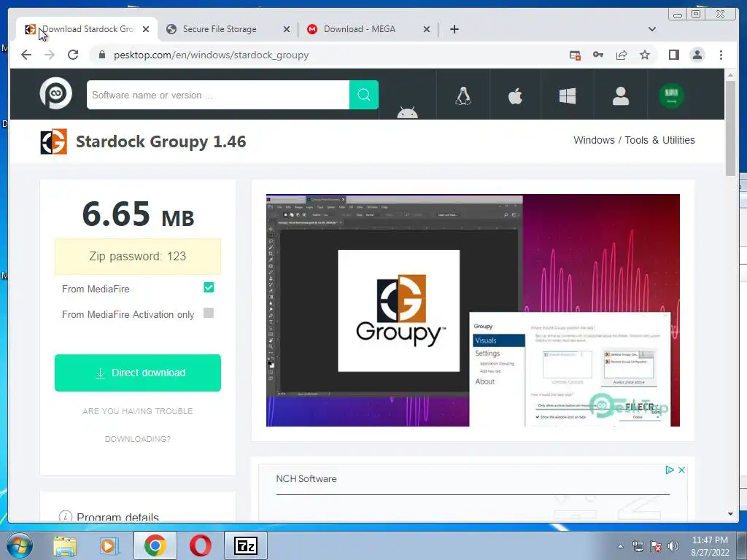This screenshot has width=747, height=560.
Task: Toggle the browser side panel
Action: [673, 55]
